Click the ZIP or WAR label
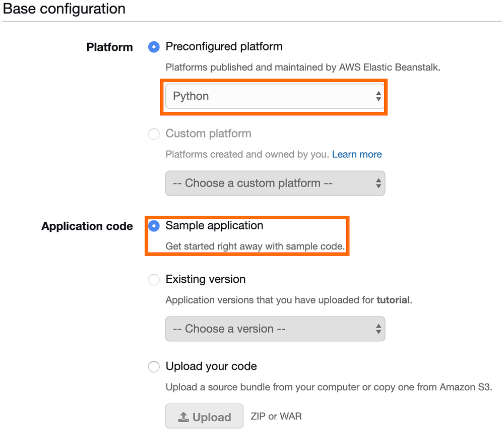 click(x=275, y=416)
